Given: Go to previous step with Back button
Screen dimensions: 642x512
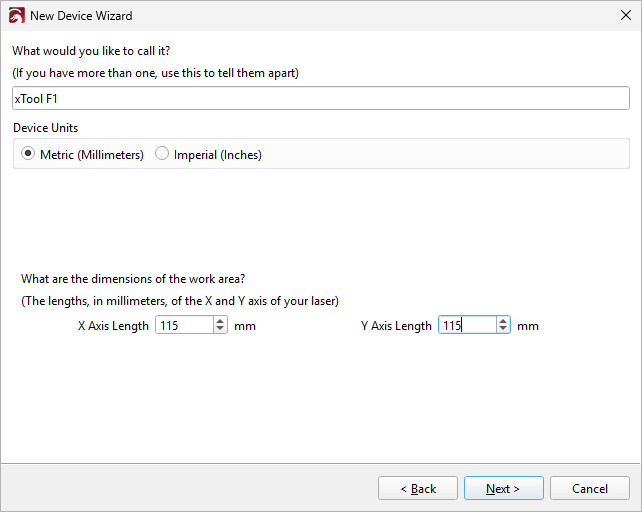Looking at the screenshot, I should pyautogui.click(x=418, y=488).
